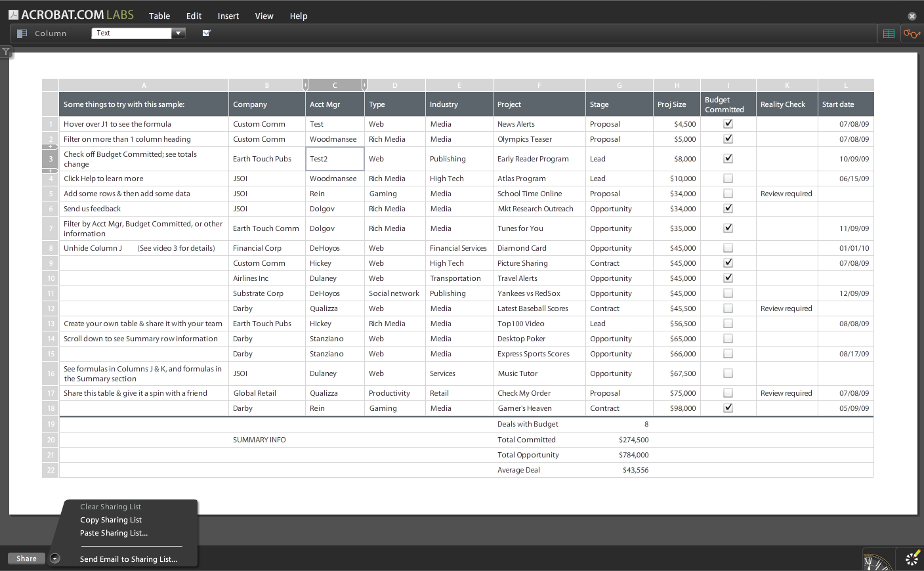Click the Share button
Screen dimensions: 924x571
[x=26, y=559]
